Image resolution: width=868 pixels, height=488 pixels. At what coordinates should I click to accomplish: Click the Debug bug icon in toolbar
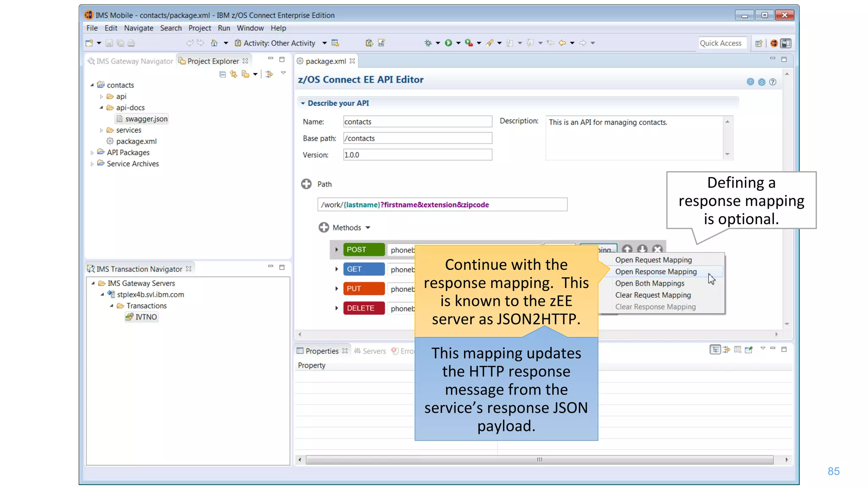428,43
